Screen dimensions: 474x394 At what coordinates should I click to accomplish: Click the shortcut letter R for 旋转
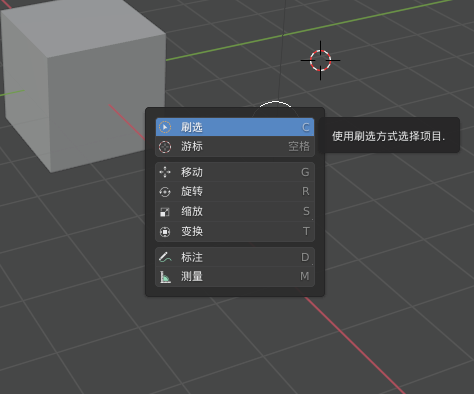tap(306, 191)
